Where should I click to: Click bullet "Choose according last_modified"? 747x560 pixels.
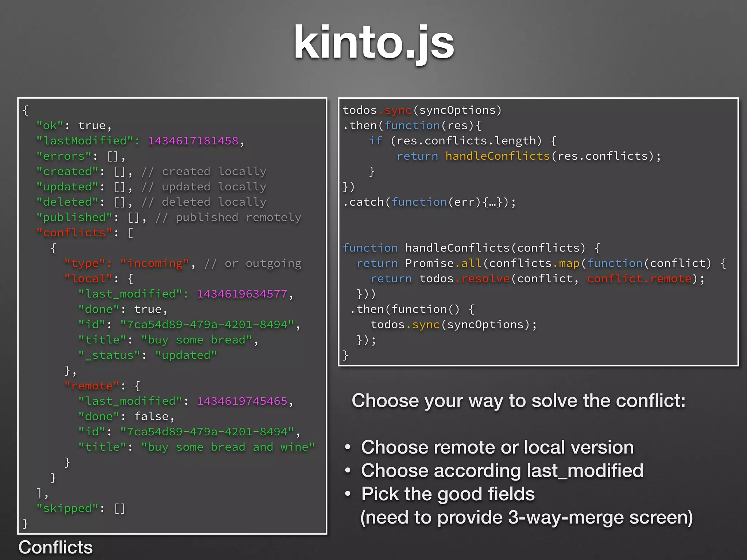[502, 471]
